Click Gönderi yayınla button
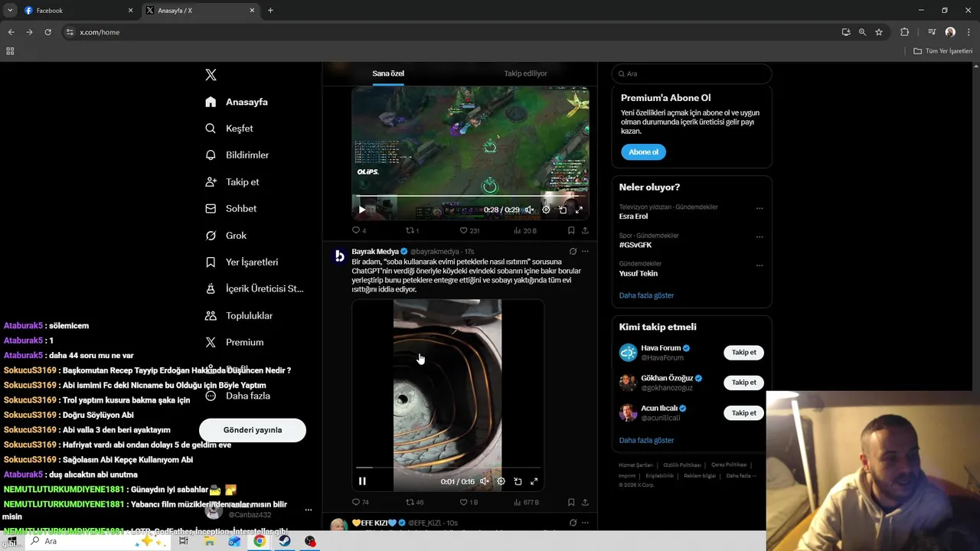The height and width of the screenshot is (551, 980). pyautogui.click(x=253, y=430)
